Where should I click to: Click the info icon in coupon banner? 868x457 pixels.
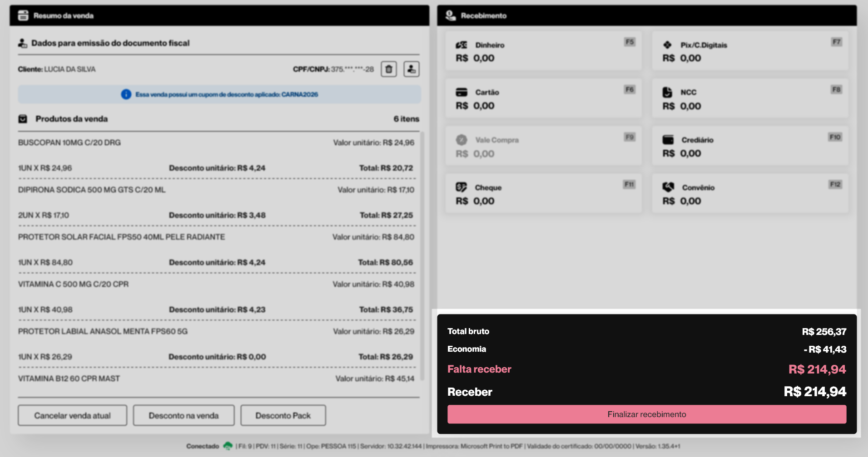click(126, 94)
